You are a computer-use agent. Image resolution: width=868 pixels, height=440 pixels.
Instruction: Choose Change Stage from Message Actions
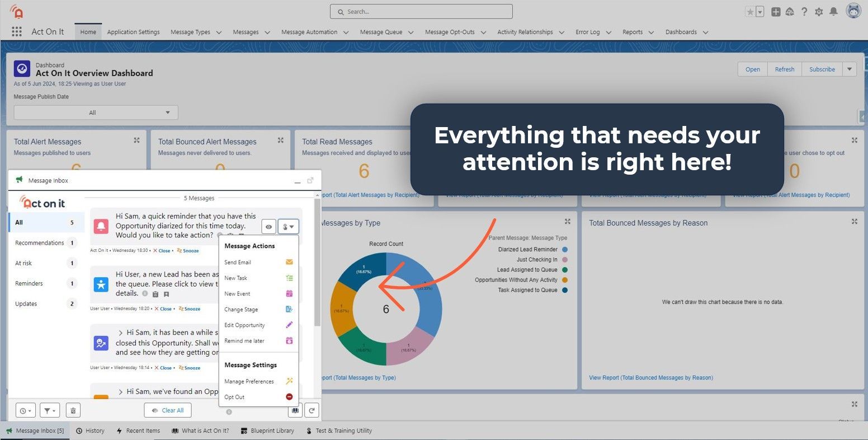tap(258, 309)
